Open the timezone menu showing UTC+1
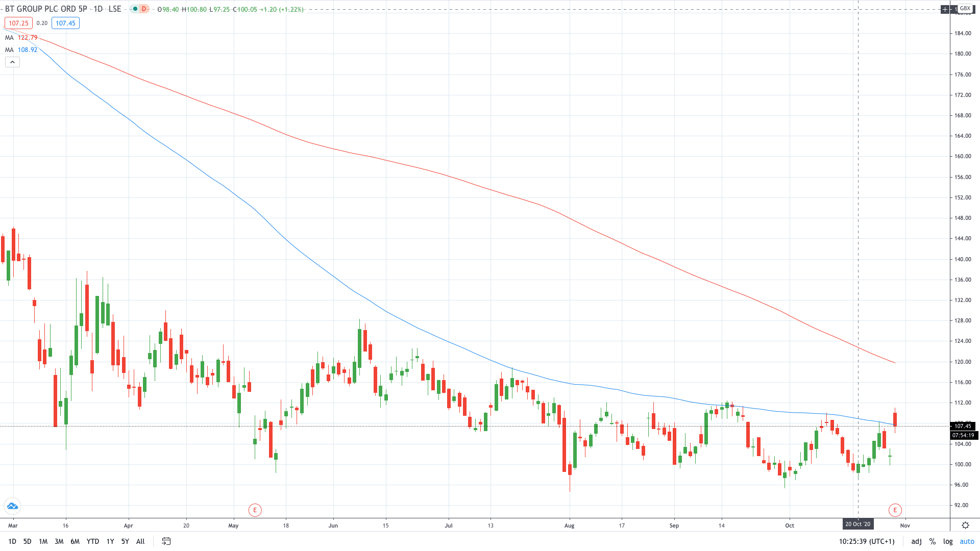 pos(866,541)
